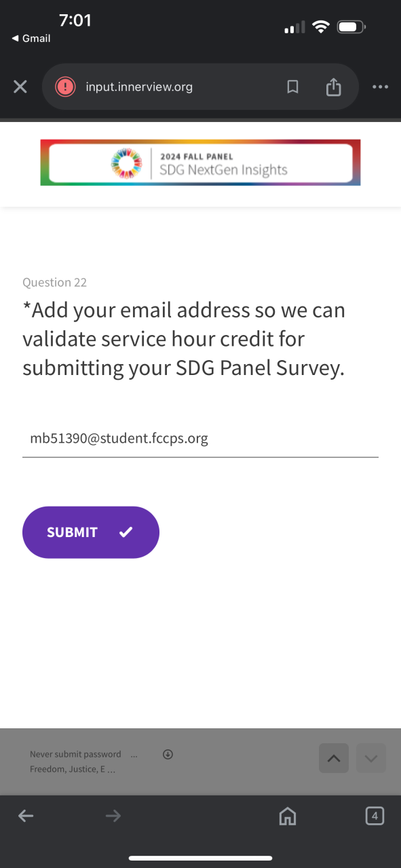Tap the ellipsis after 'Never submit password'
Screen dimensions: 401x868
click(x=134, y=754)
